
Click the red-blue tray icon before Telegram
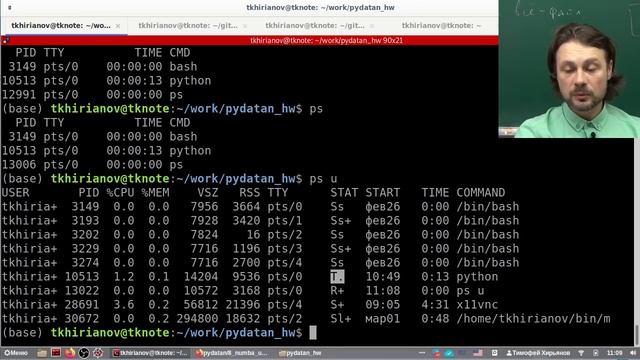point(436,353)
